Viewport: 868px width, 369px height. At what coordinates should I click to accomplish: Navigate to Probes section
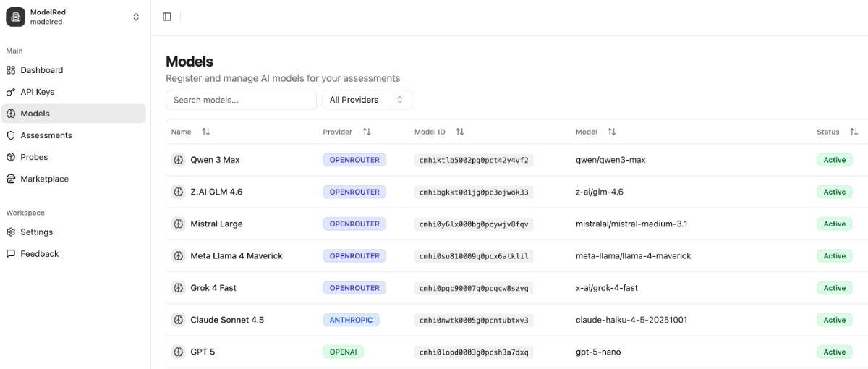click(x=34, y=157)
